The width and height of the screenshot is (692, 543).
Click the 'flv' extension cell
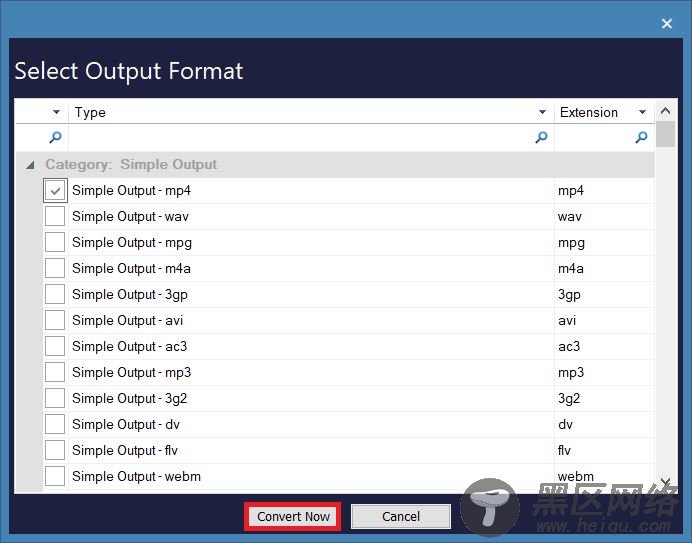604,450
